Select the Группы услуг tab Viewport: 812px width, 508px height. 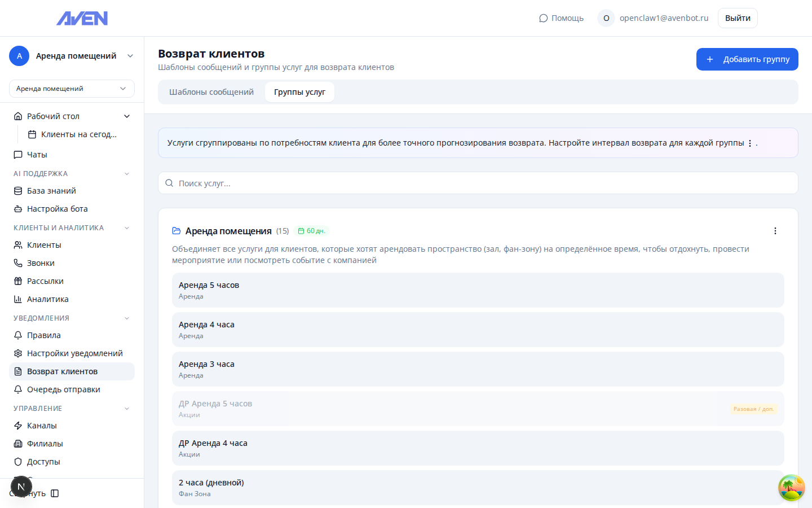299,92
